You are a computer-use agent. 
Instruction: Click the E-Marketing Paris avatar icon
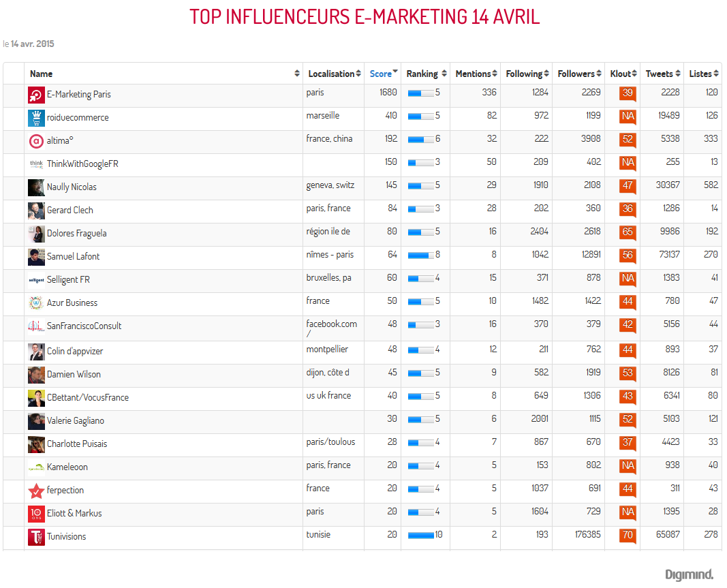point(36,95)
